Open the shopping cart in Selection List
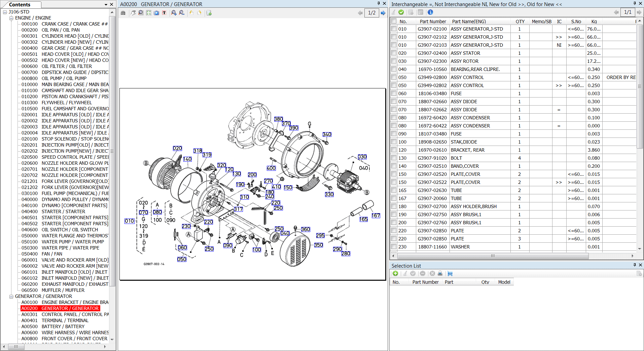 tap(450, 274)
